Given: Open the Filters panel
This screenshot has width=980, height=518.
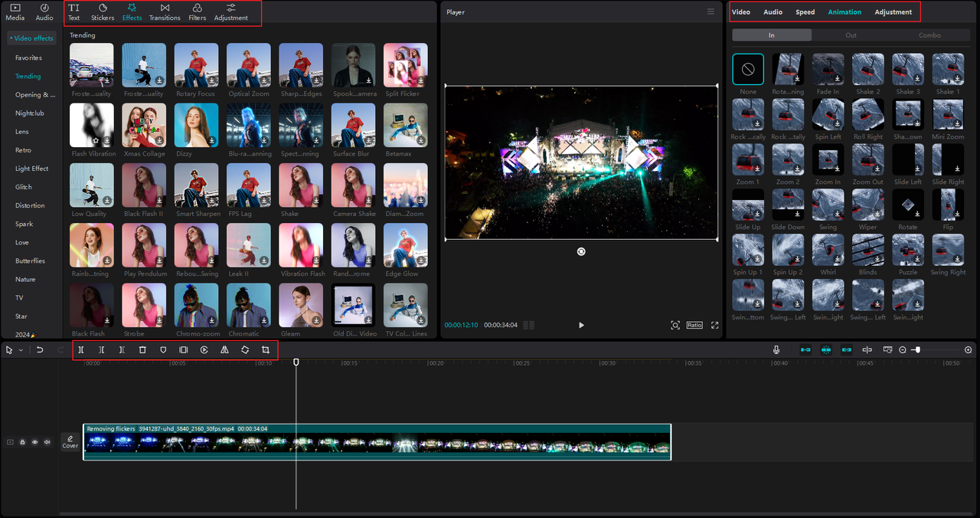Looking at the screenshot, I should [198, 11].
